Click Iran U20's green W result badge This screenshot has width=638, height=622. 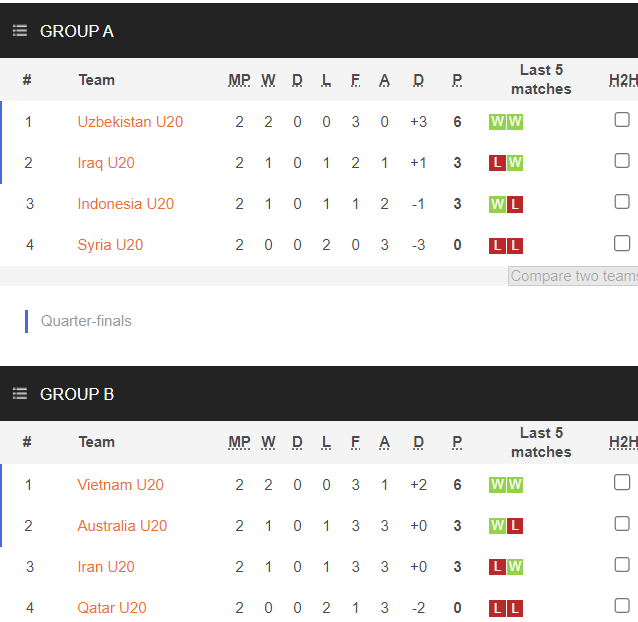pyautogui.click(x=515, y=567)
